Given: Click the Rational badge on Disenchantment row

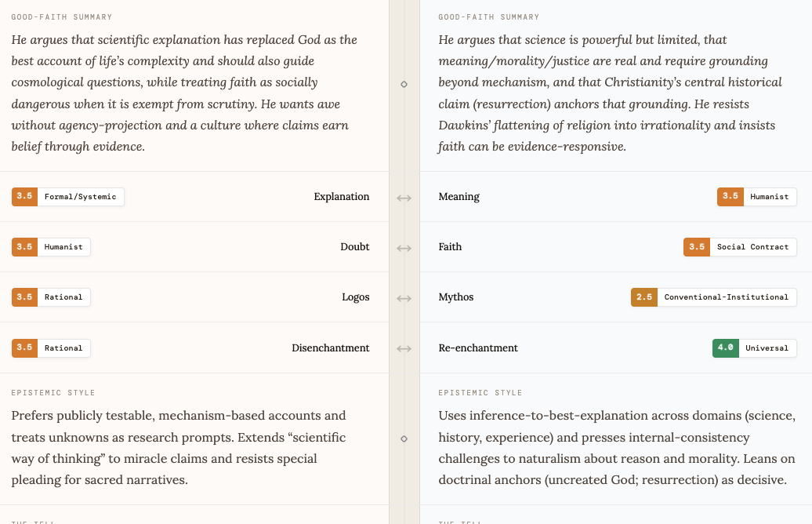Looking at the screenshot, I should coord(51,348).
